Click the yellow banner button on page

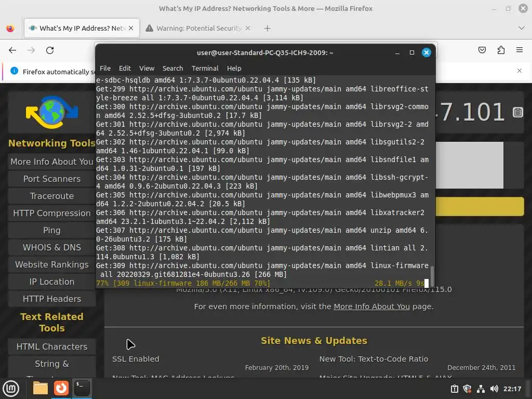click(x=480, y=206)
